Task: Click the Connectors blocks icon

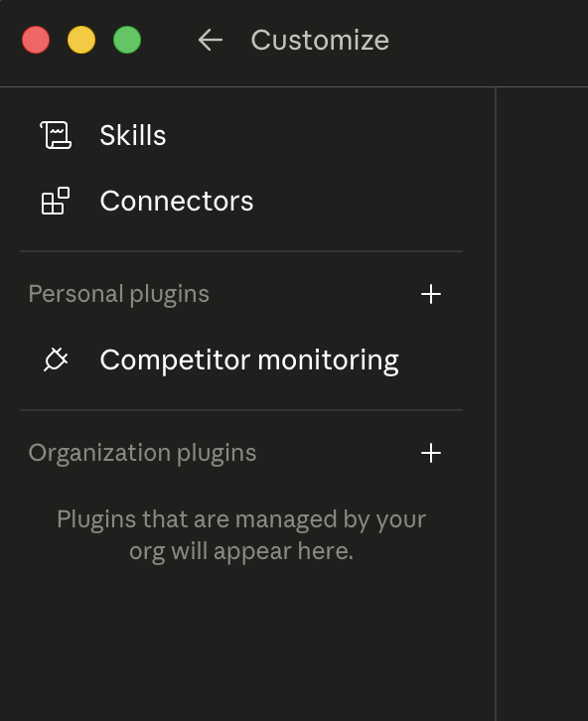Action: pyautogui.click(x=56, y=201)
